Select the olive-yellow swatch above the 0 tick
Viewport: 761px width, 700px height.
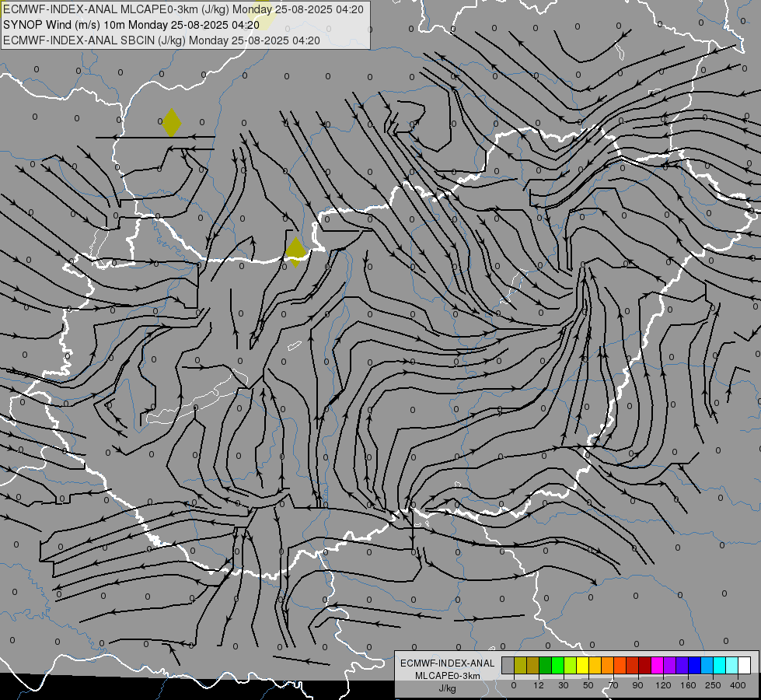(x=520, y=666)
